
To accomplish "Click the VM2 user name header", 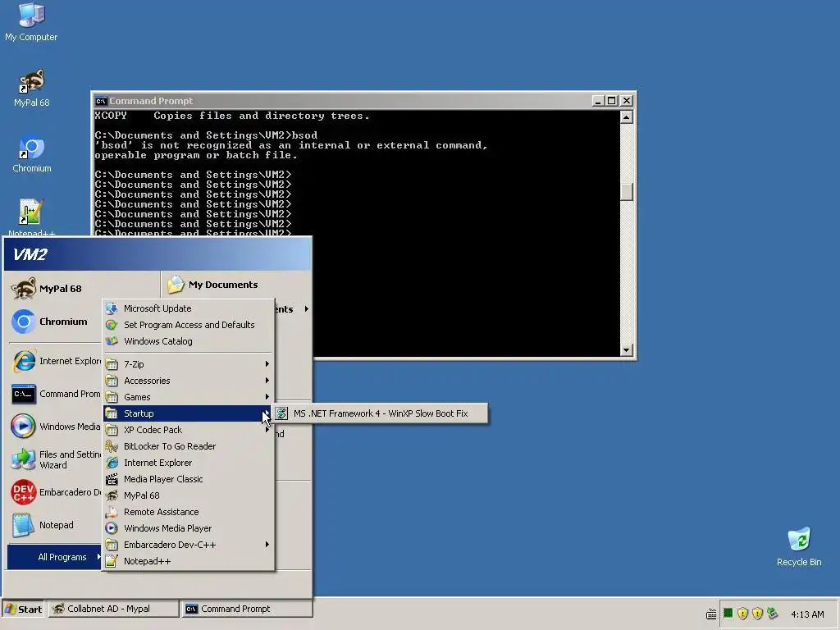I will coord(30,254).
